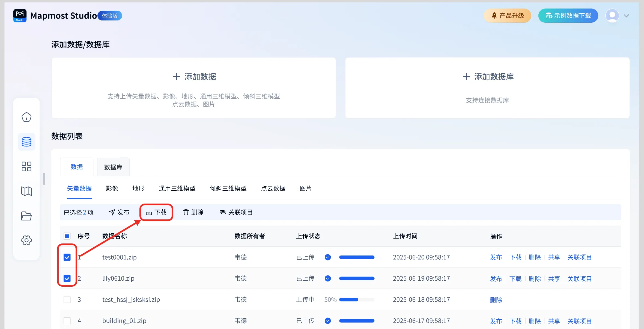
Task: Click 示例数据下载 button
Action: pyautogui.click(x=568, y=16)
